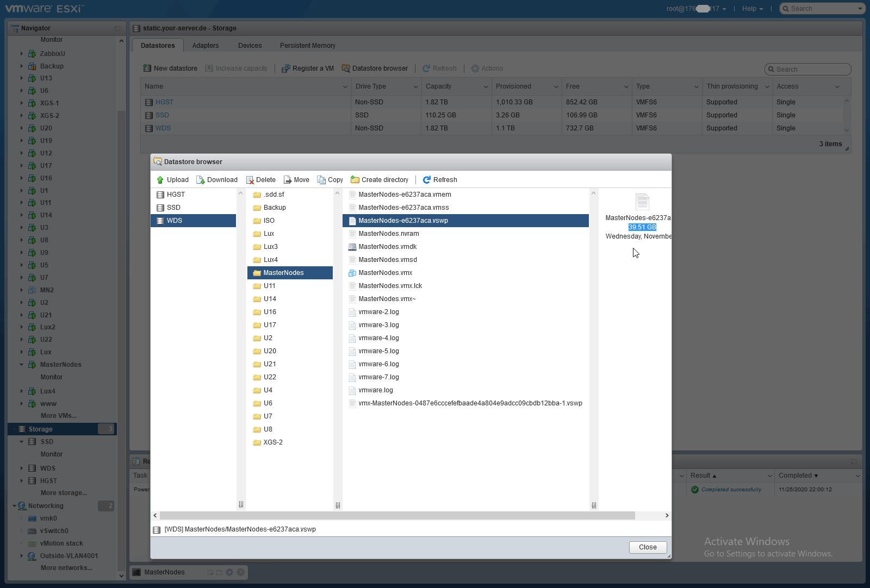The height and width of the screenshot is (588, 870).
Task: Click the global Search field in header
Action: pos(822,9)
